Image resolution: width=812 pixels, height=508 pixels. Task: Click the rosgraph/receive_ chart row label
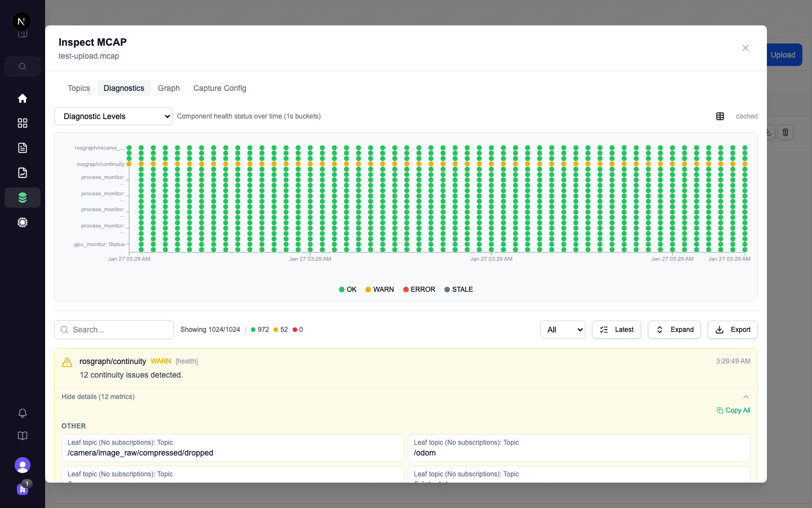(x=99, y=148)
